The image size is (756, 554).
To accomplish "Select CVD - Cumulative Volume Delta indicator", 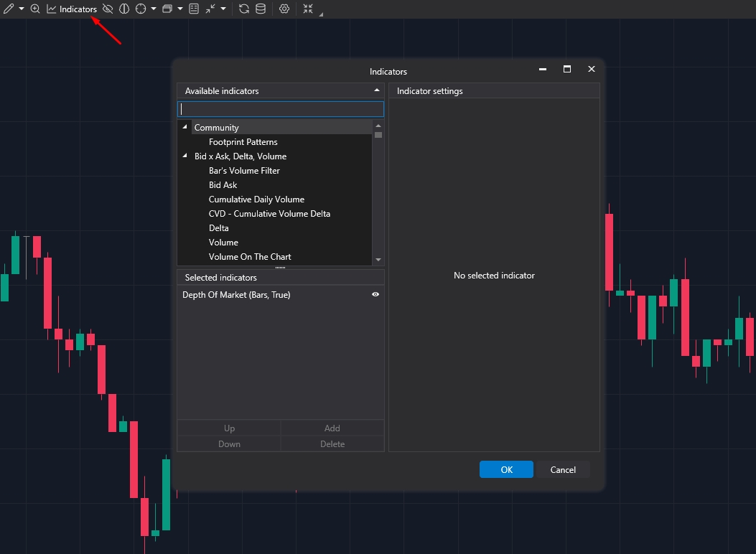I will click(269, 213).
